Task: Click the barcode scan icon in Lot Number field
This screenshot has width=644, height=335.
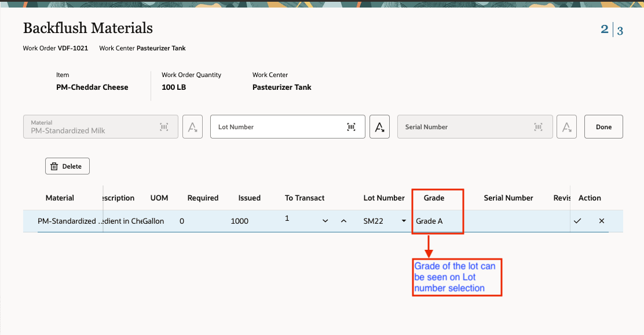Action: click(352, 127)
